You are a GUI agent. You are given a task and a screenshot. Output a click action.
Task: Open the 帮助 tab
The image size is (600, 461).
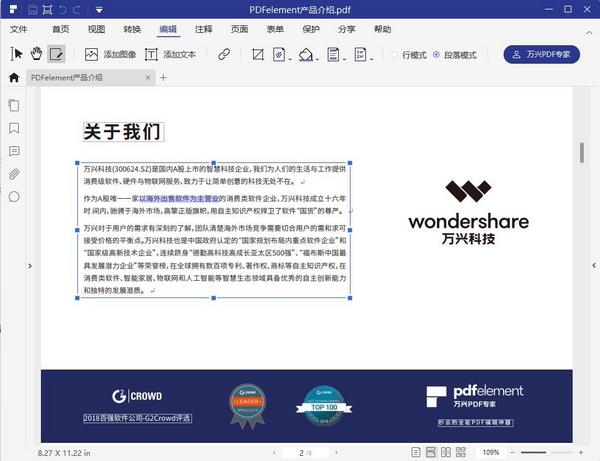[383, 29]
